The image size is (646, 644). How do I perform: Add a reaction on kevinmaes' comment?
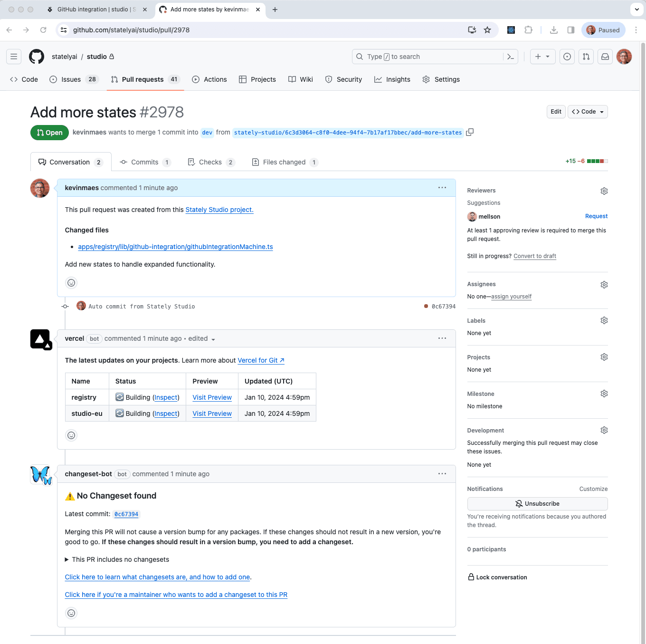[71, 282]
